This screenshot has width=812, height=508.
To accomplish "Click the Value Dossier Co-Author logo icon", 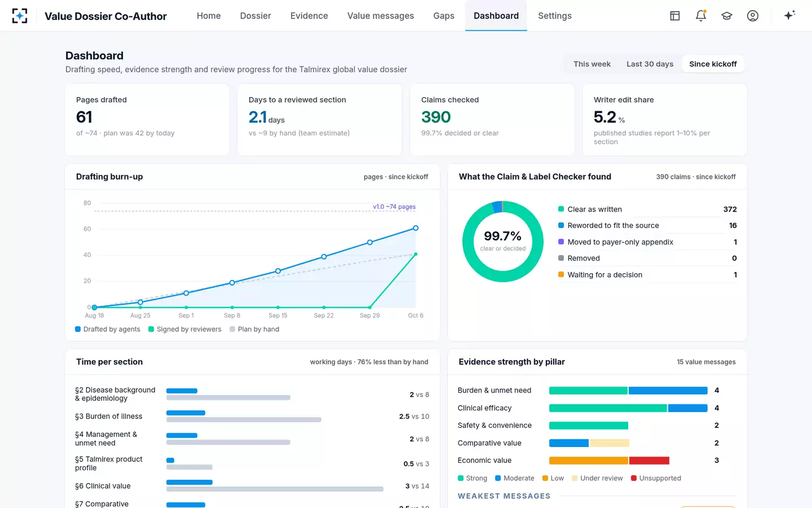I will (x=20, y=16).
